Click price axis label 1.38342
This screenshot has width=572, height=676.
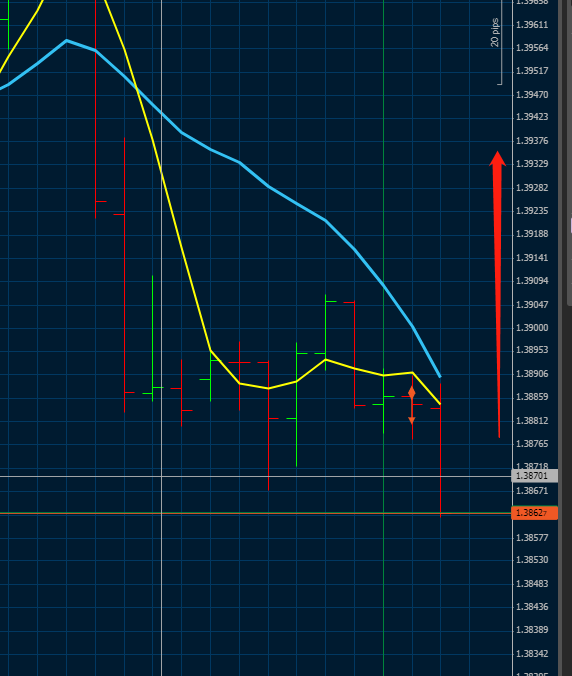click(532, 654)
